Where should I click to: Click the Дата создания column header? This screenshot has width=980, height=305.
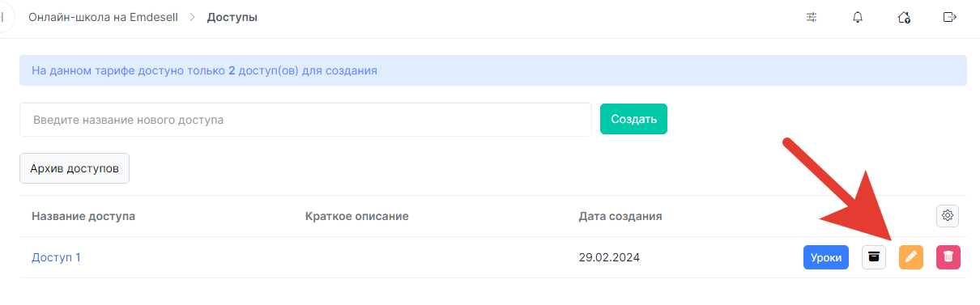620,216
